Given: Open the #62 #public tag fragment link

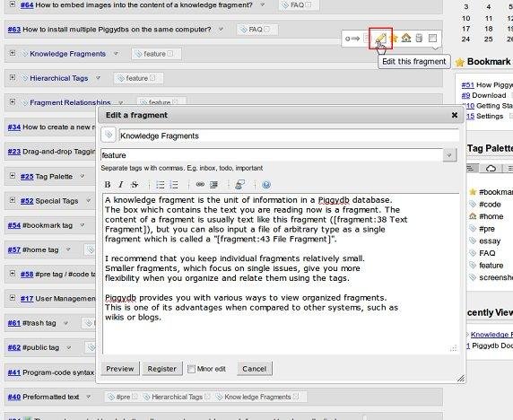Looking at the screenshot, I should (14, 347).
